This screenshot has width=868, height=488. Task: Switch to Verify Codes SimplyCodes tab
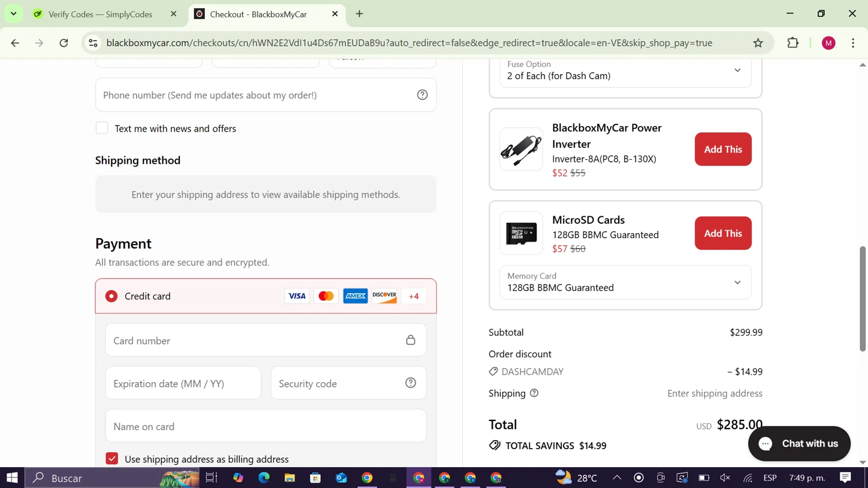(x=101, y=14)
